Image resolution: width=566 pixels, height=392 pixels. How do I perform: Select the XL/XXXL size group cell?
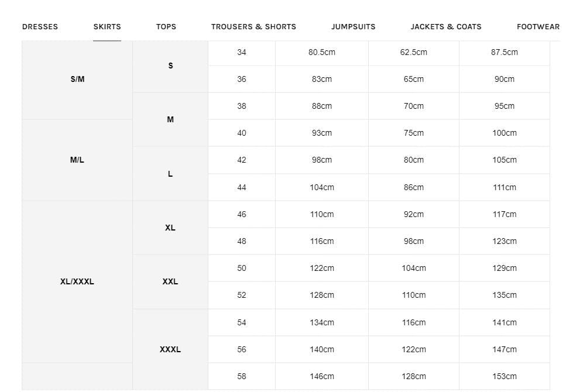click(x=77, y=281)
